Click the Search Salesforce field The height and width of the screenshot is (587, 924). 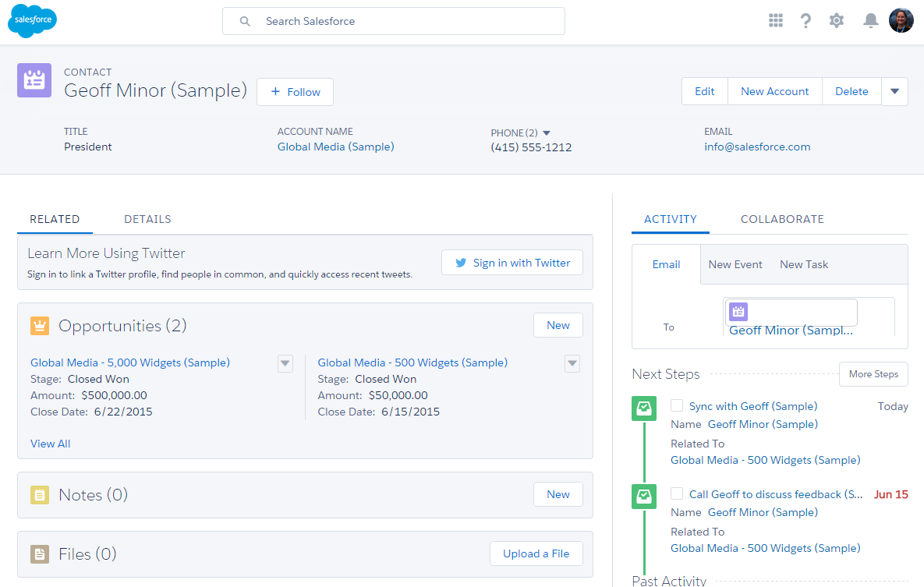tap(394, 21)
